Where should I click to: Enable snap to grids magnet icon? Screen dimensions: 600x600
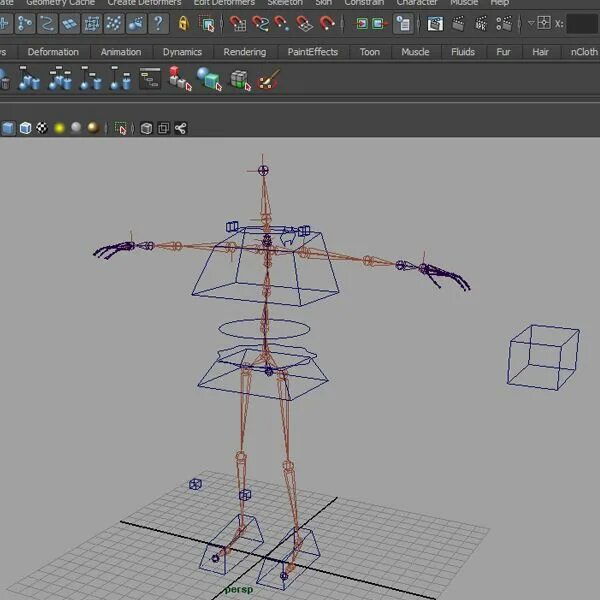pos(237,24)
